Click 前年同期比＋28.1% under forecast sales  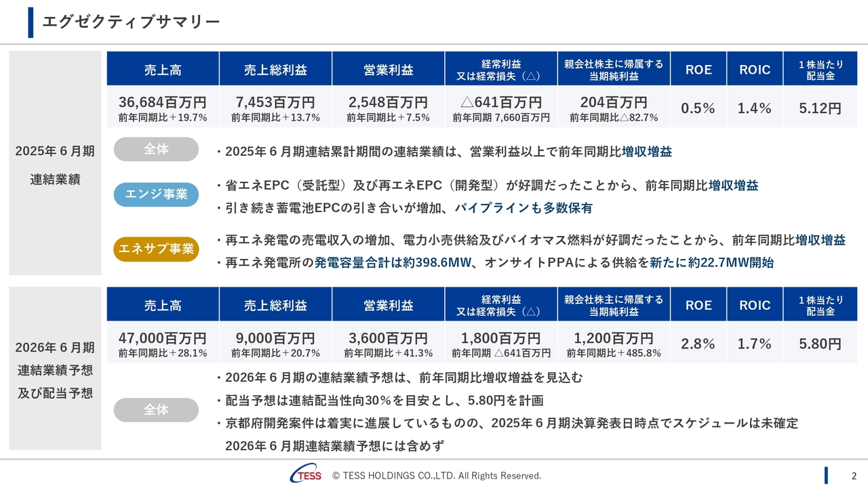(x=163, y=353)
